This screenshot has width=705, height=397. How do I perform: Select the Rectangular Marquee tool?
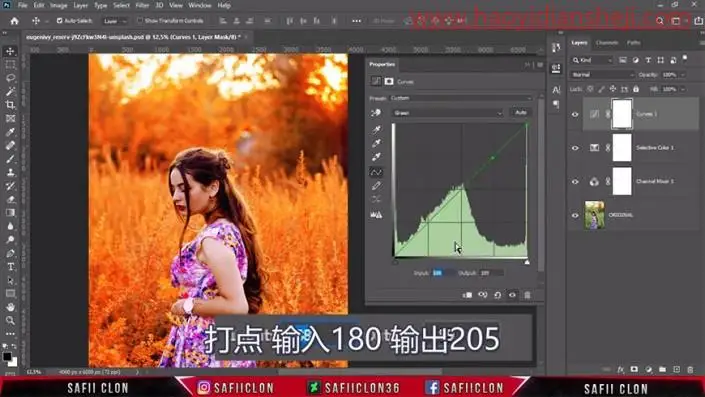click(10, 65)
